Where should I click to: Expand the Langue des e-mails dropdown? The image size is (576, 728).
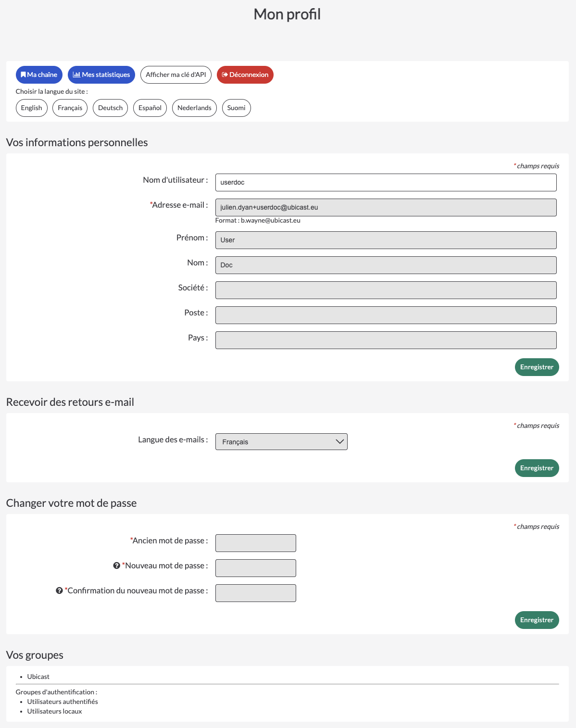coord(281,442)
